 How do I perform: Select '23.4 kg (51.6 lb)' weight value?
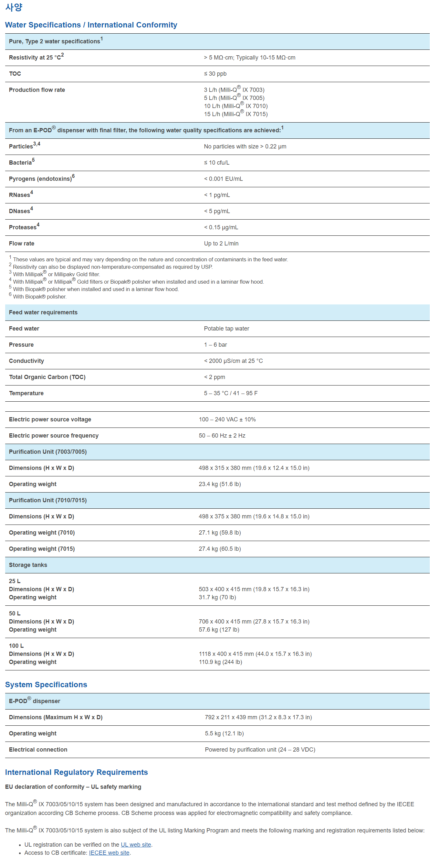pos(220,484)
